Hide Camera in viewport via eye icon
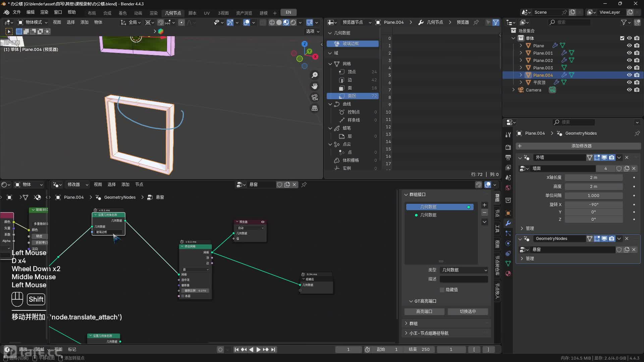 coord(629,90)
